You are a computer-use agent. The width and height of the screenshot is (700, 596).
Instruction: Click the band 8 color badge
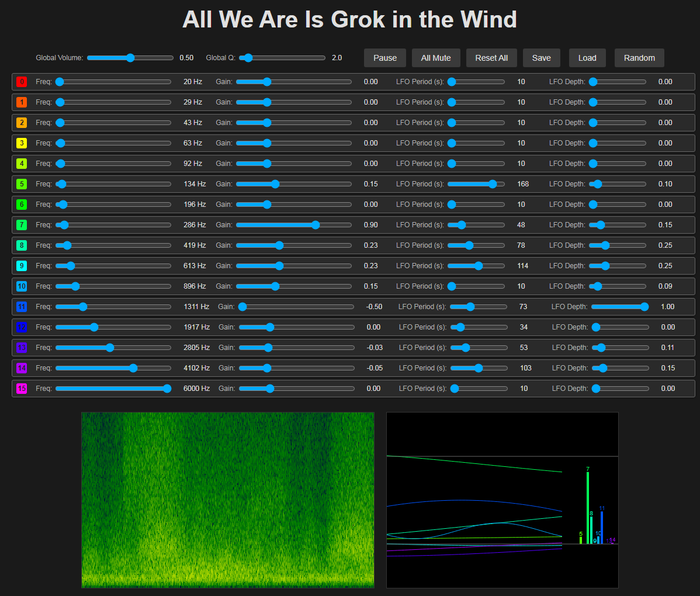[22, 245]
